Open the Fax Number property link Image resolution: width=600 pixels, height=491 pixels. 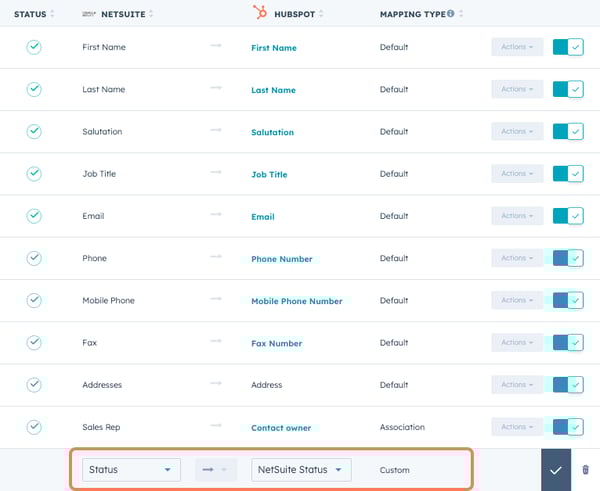tap(277, 343)
